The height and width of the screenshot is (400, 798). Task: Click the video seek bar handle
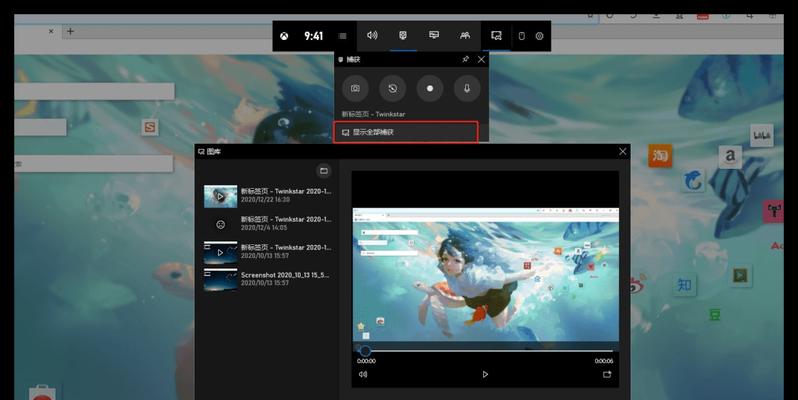(365, 351)
